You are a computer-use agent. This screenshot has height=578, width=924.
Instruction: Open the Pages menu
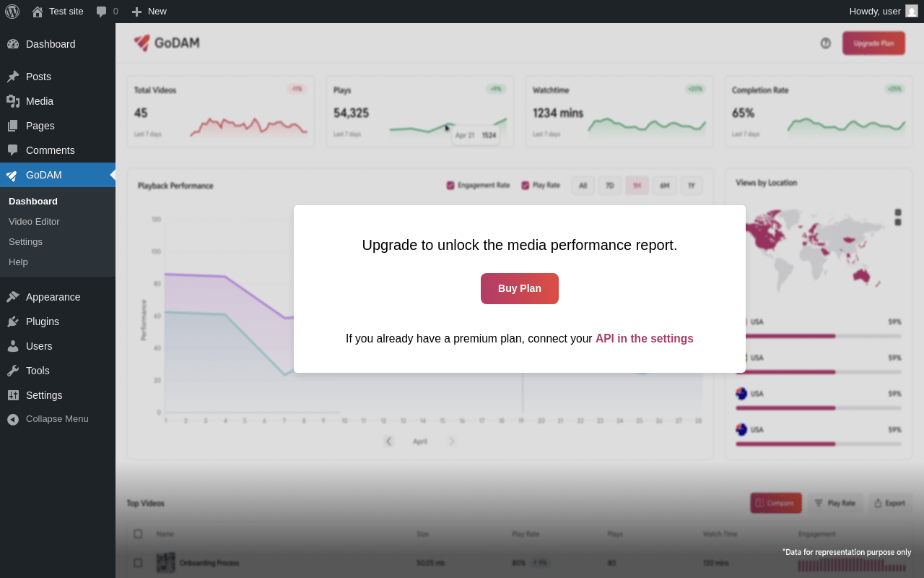(x=58, y=126)
